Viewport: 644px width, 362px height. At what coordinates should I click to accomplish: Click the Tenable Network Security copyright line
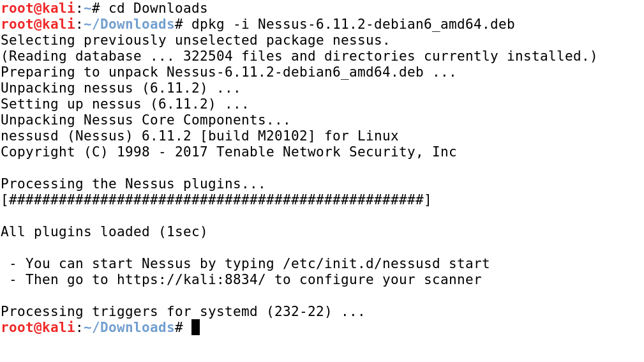point(228,152)
